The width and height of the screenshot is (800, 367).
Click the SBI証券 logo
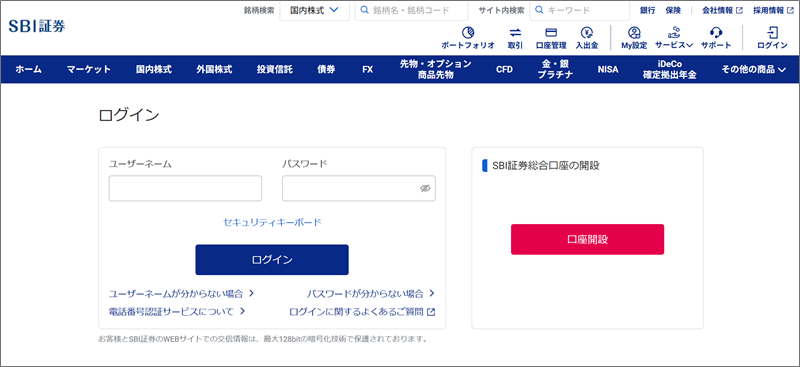click(37, 26)
